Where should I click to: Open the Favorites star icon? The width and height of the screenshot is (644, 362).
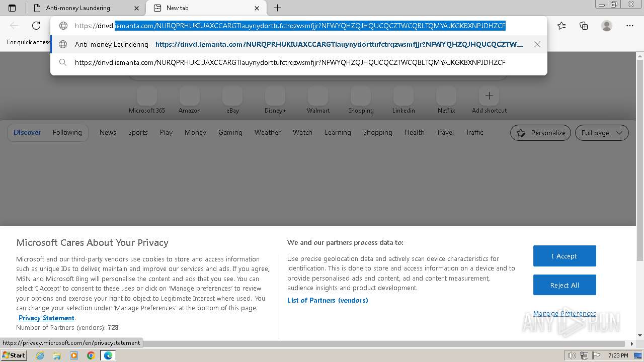point(561,26)
